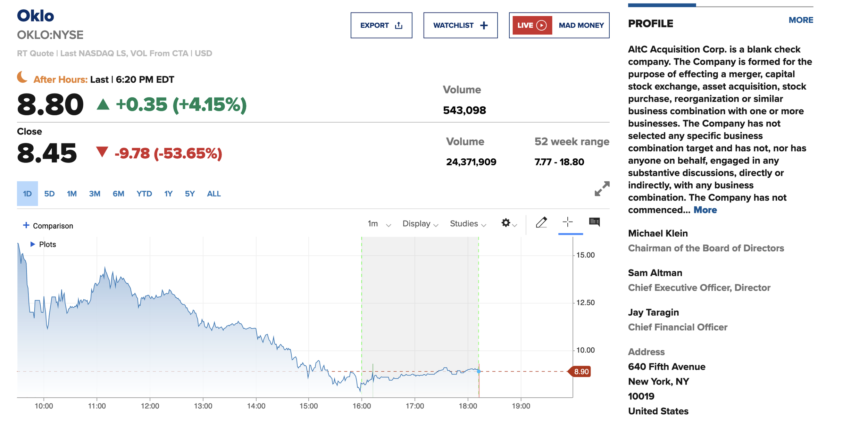Click Chief Executive Officer, Director title

699,288
